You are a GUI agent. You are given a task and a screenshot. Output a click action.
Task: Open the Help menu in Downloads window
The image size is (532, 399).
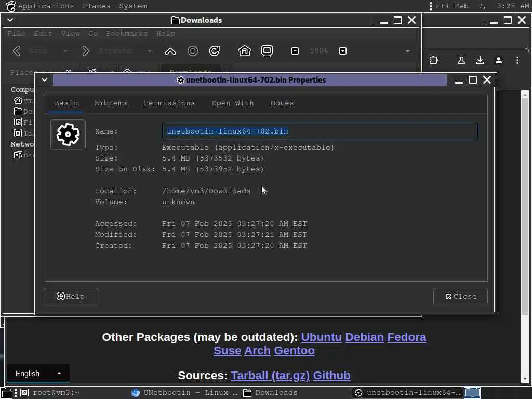pyautogui.click(x=165, y=34)
